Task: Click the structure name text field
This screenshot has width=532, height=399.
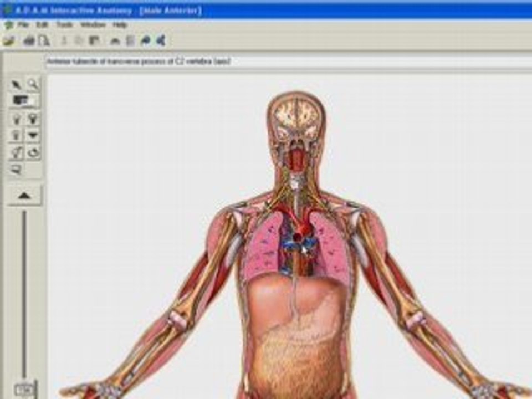Action: [288, 62]
